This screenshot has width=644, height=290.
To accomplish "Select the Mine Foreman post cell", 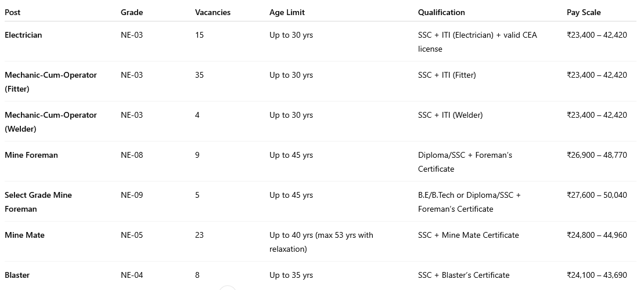I will [31, 155].
